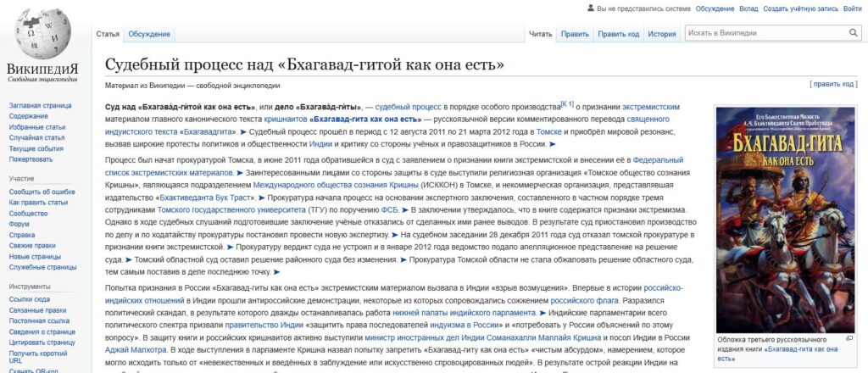Image resolution: width=868 pixels, height=373 pixels.
Task: Open «Содержание» in the sidebar
Action: coord(28,116)
